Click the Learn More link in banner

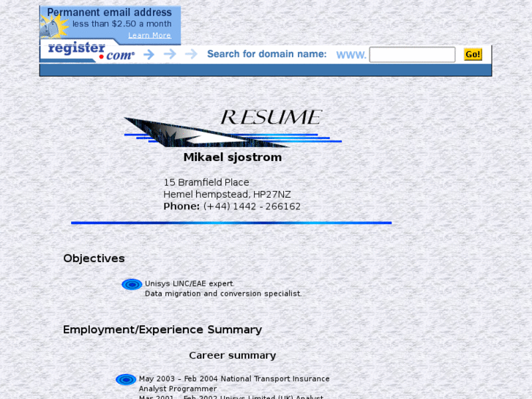pos(149,35)
